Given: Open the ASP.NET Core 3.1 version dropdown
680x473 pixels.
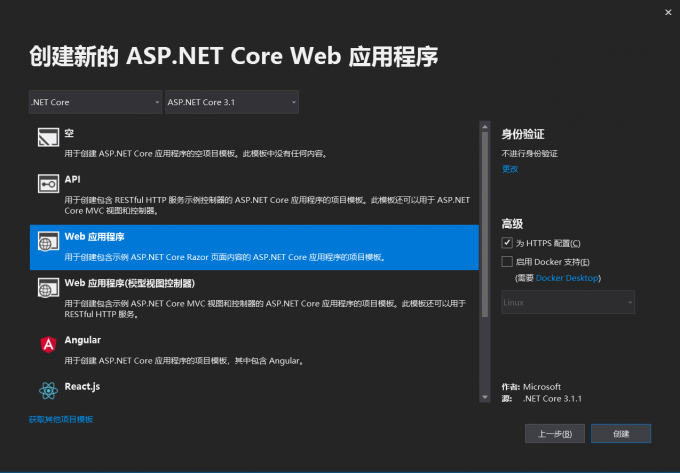Looking at the screenshot, I should [x=231, y=102].
